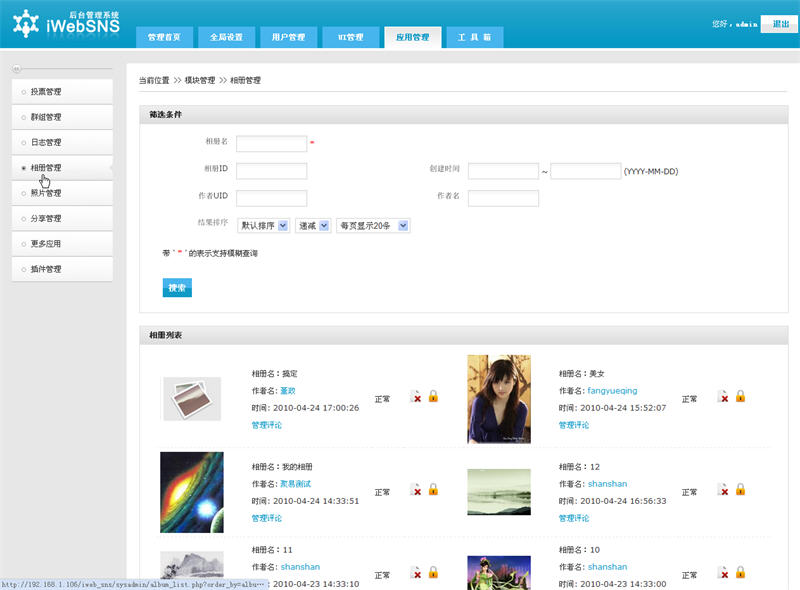The image size is (800, 590).
Task: Delete the 我的相册 album
Action: coord(416,489)
